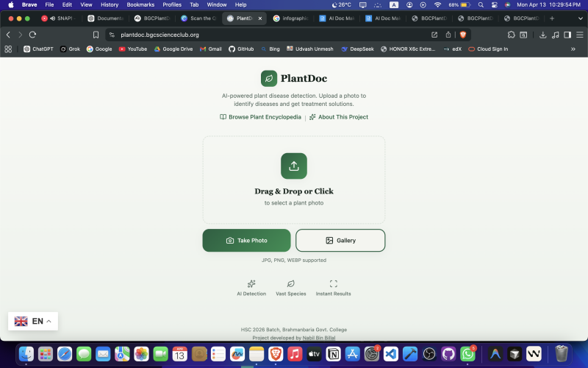This screenshot has width=588, height=368.
Task: Reload the page with refresh icon
Action: click(32, 35)
